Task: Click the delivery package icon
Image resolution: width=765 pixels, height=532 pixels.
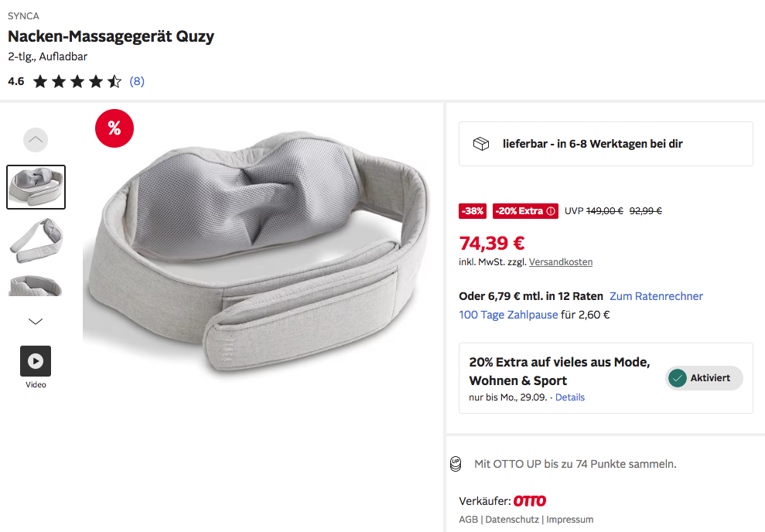Action: (x=481, y=144)
